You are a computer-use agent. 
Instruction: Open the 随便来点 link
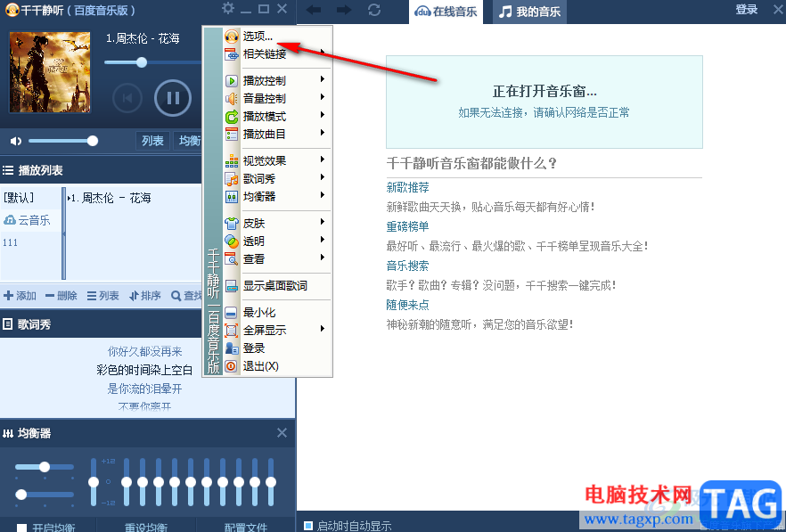(x=407, y=305)
